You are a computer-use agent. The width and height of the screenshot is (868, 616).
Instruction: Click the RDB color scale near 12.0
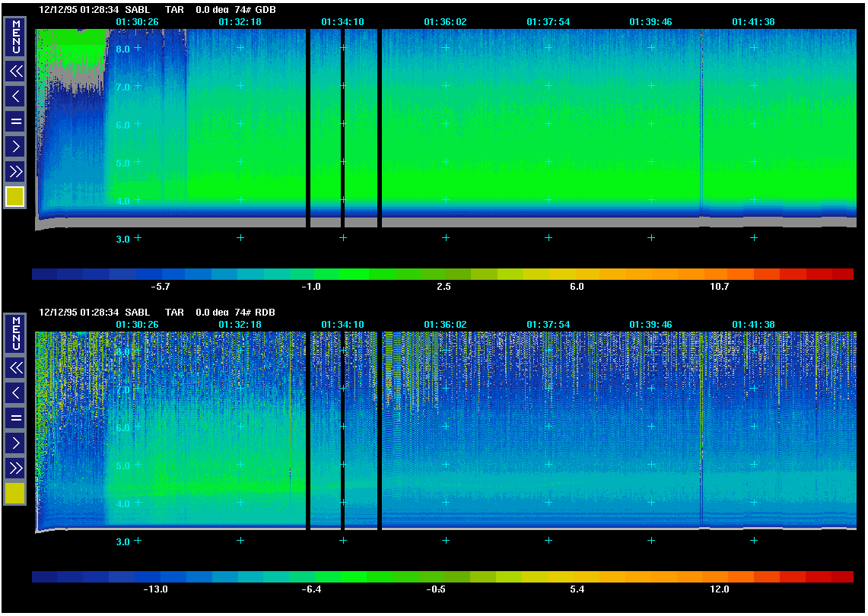pyautogui.click(x=719, y=576)
